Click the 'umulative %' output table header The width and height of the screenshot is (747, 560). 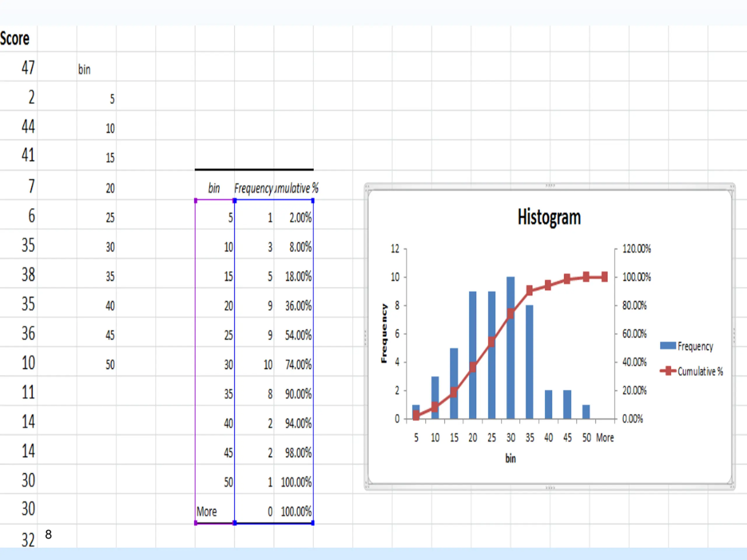pos(296,188)
